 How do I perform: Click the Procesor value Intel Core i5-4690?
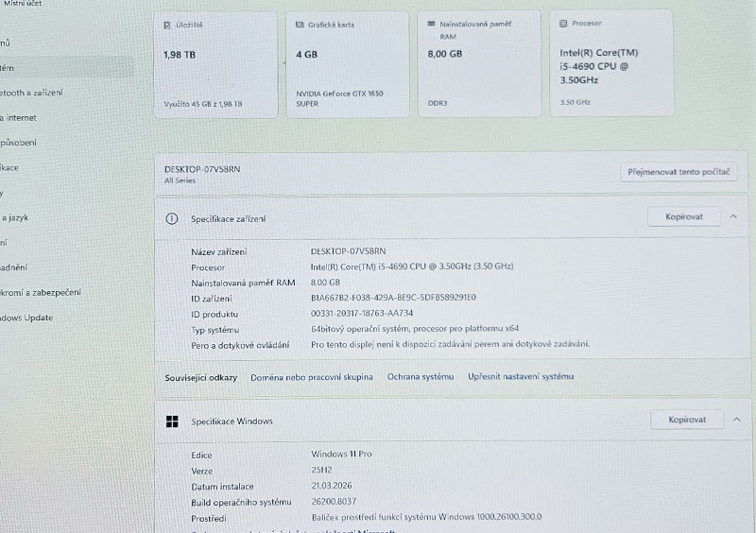point(412,266)
